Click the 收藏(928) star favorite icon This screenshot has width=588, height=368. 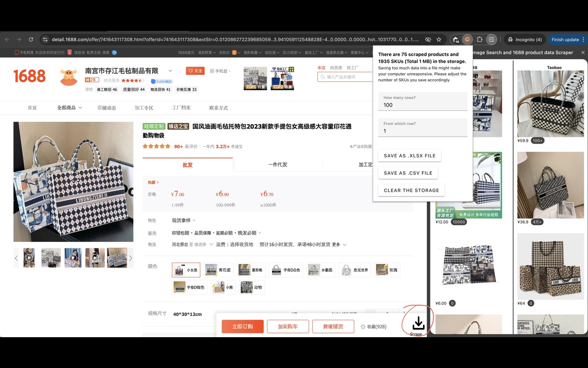[363, 327]
